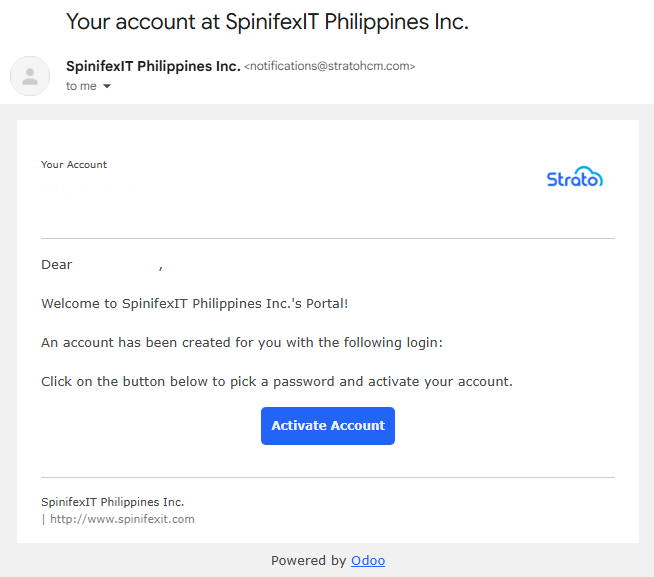
Task: Open the Odoo link in footer
Action: point(367,560)
